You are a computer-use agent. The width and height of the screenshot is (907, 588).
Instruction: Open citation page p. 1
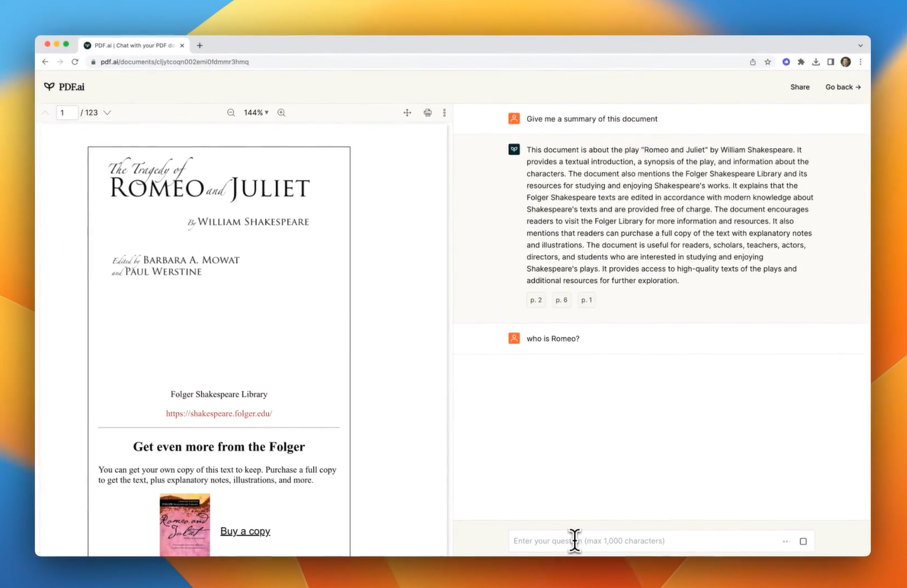587,300
